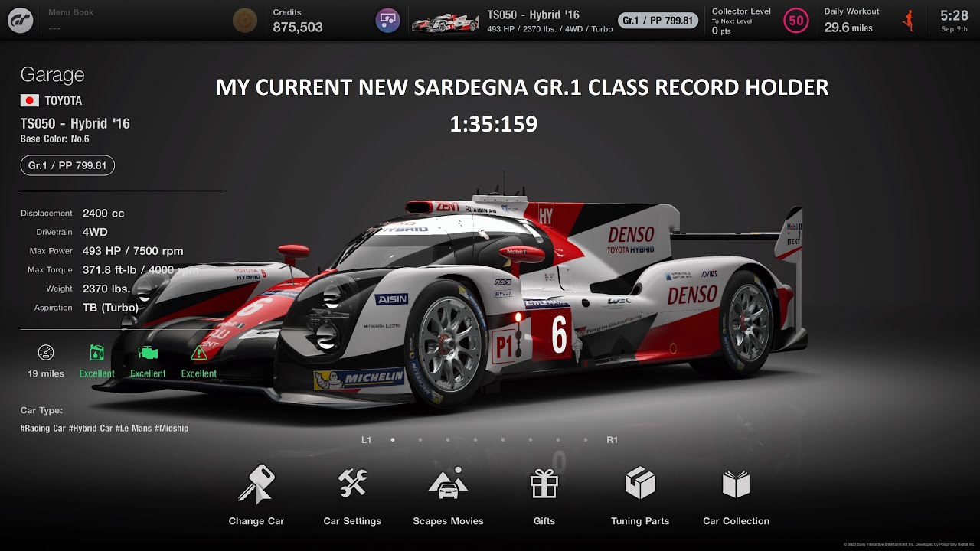Open Scapes Movies icon
980x551 pixels.
(448, 484)
